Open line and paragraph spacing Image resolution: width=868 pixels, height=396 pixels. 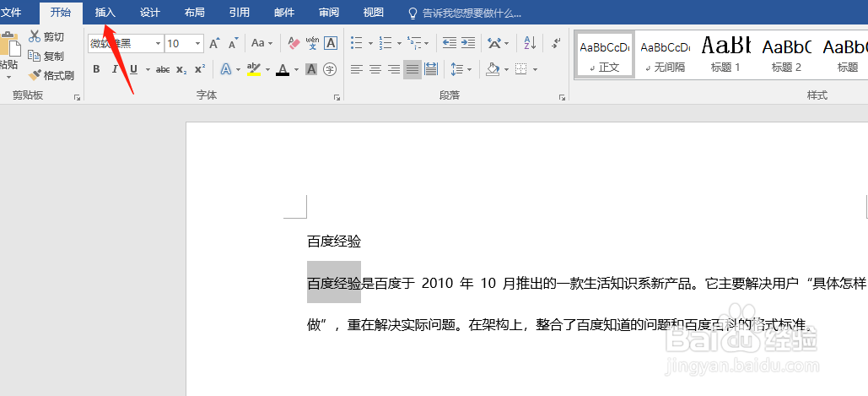tap(456, 69)
